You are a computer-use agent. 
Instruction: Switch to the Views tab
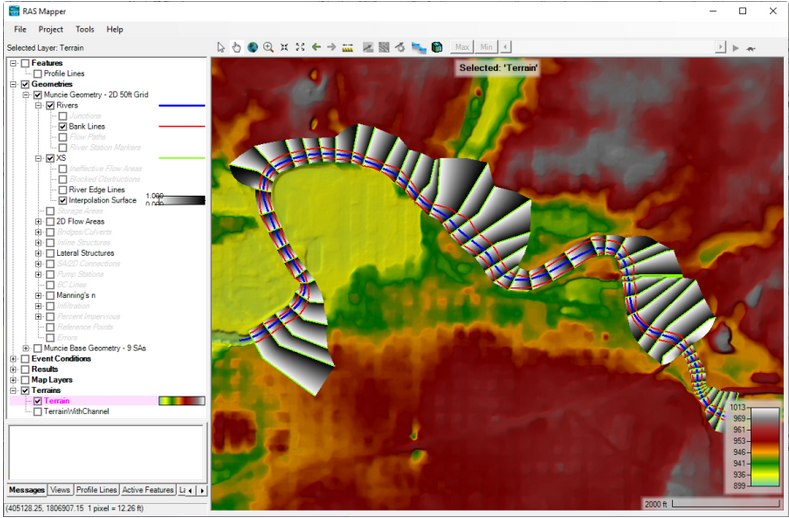(x=59, y=490)
